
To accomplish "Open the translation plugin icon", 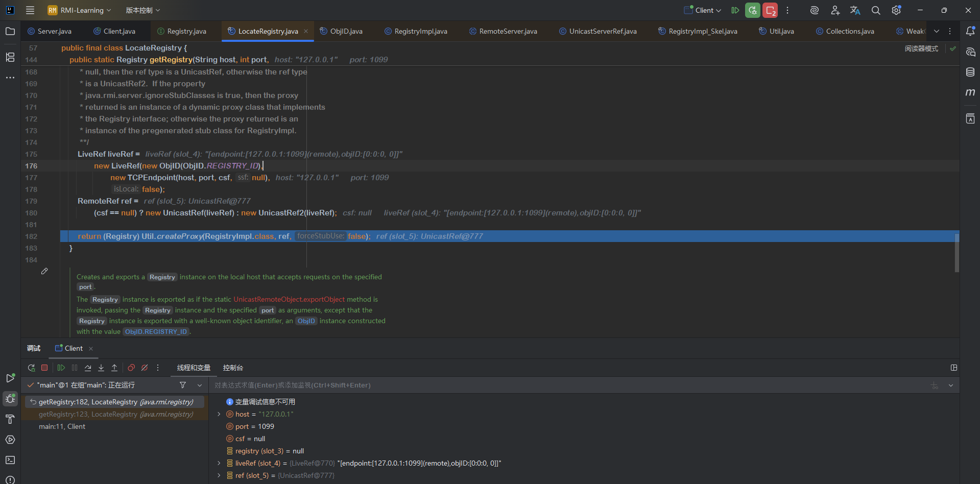I will coord(855,10).
